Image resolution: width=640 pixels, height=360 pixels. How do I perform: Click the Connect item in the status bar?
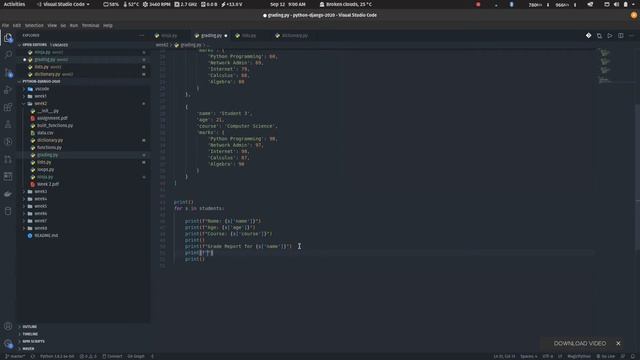pos(112,356)
